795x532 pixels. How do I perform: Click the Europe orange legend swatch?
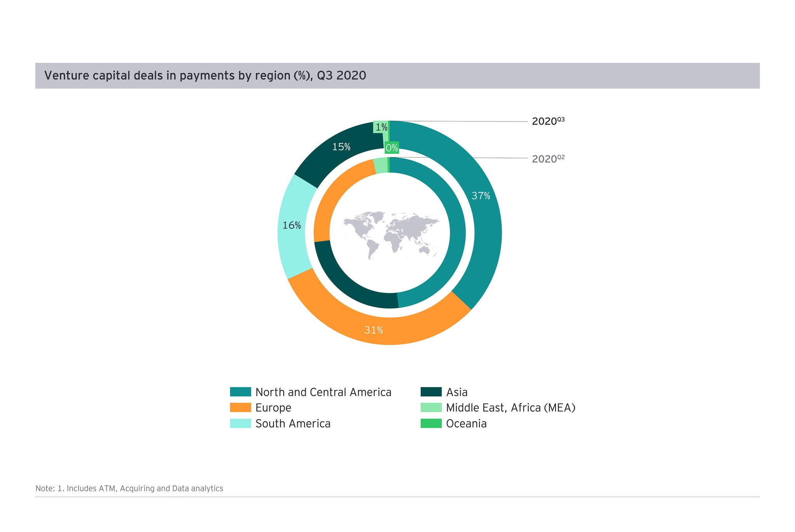240,407
